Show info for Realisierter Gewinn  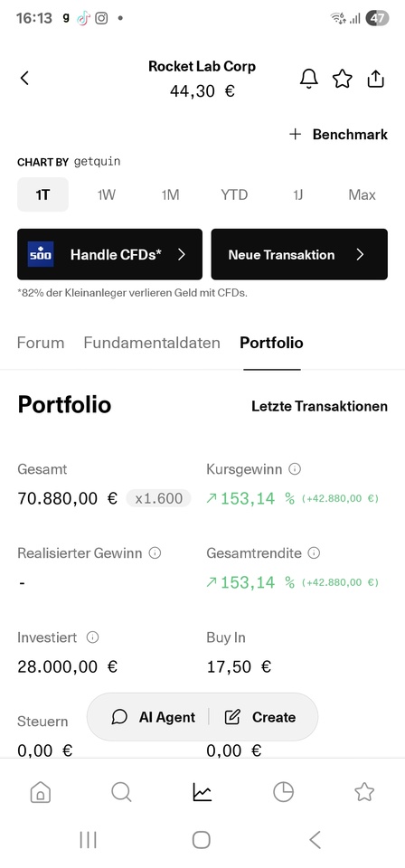pyautogui.click(x=155, y=553)
